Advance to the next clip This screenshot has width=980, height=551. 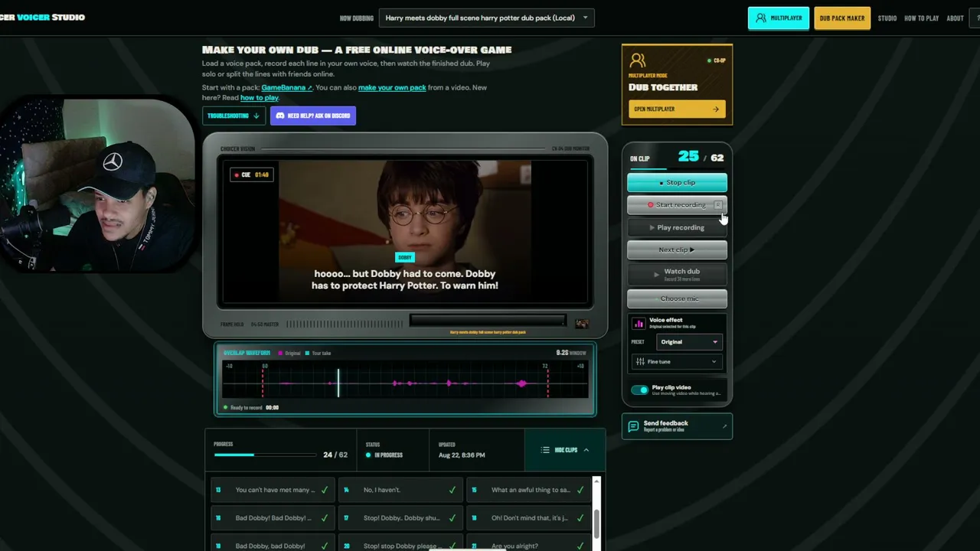pyautogui.click(x=677, y=249)
